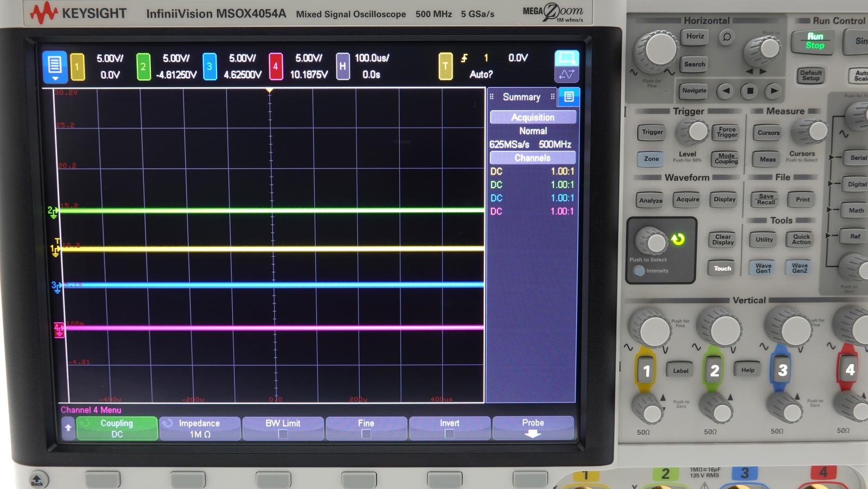Click the Quick Action button
Viewport: 868px width, 489px height.
801,239
